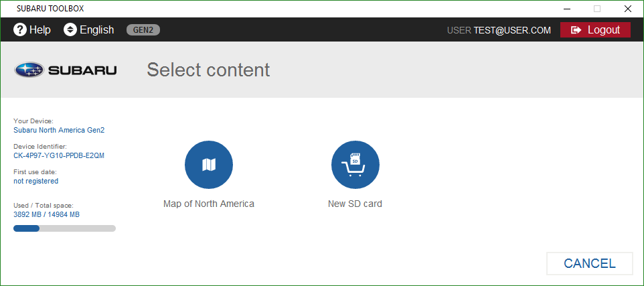Screen dimensions: 644x286
Task: Click the TEST@USER.COM user email
Action: tap(512, 30)
